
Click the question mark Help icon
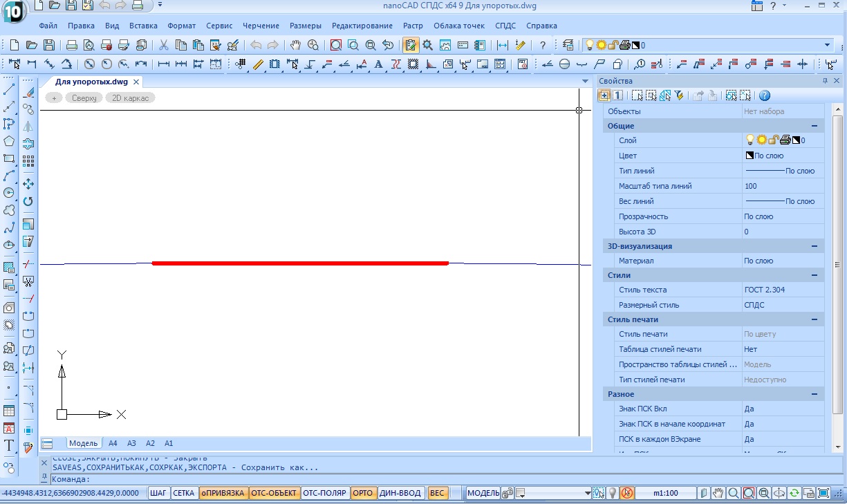543,45
